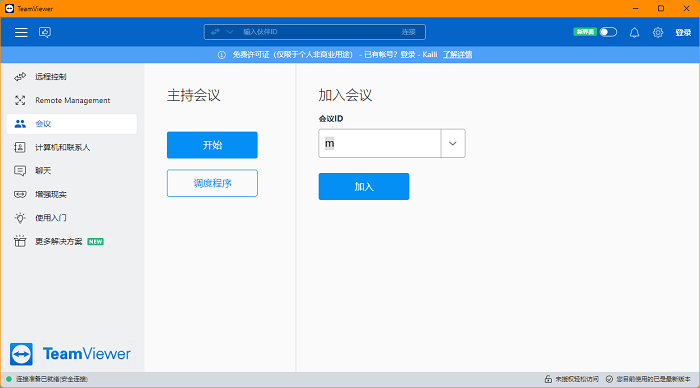
Task: Click the lightbulb getting started icon
Action: tap(20, 218)
